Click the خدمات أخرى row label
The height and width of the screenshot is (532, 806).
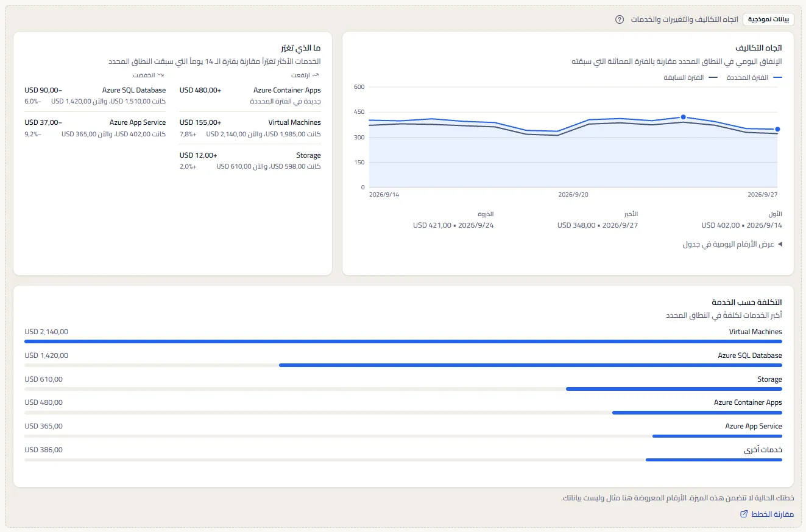pos(763,450)
